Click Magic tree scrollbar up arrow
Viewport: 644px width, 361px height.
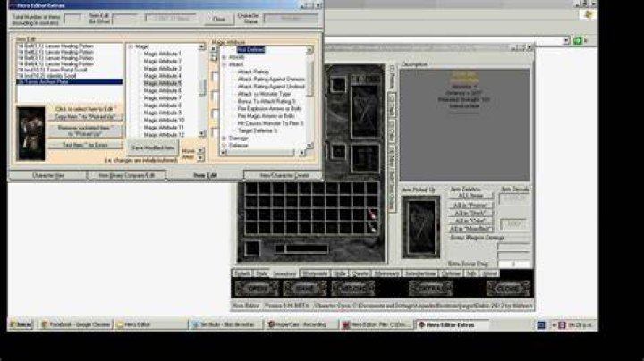[x=201, y=46]
